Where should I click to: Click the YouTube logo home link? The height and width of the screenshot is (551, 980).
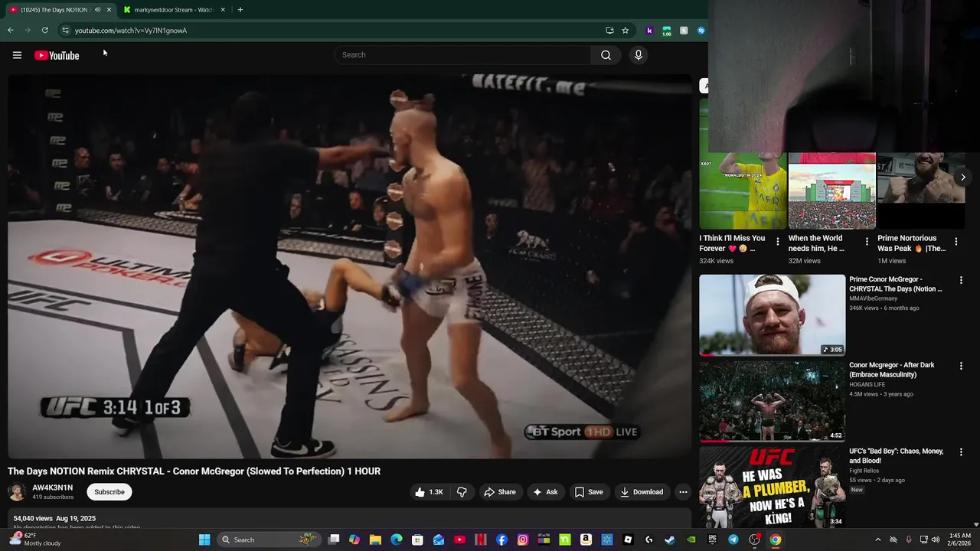tap(57, 55)
